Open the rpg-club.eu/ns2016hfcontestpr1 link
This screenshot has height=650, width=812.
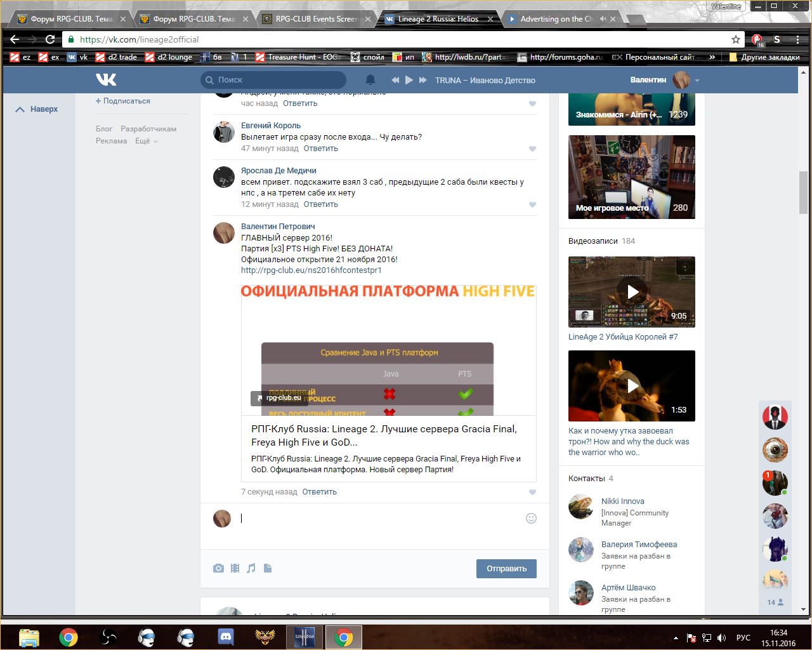(x=311, y=270)
